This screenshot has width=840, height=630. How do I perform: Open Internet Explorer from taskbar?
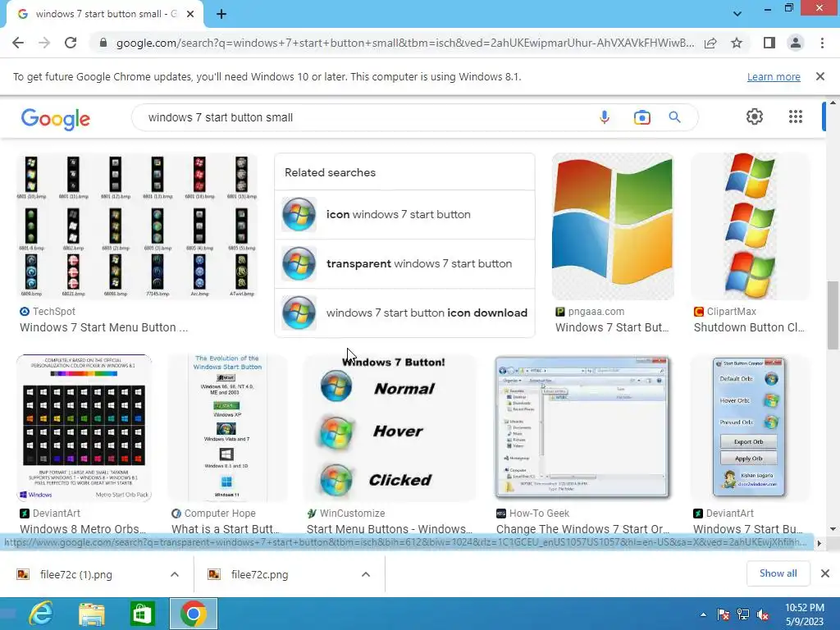41,614
